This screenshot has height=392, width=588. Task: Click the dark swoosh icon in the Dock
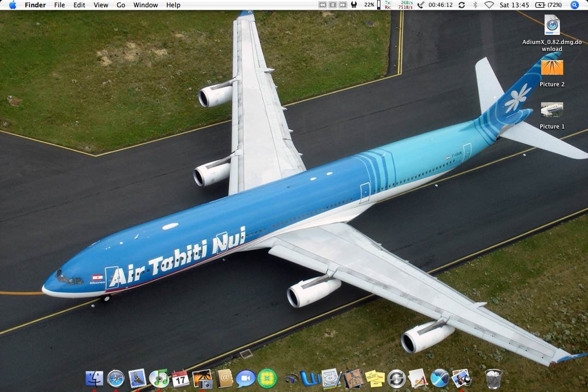point(291,379)
